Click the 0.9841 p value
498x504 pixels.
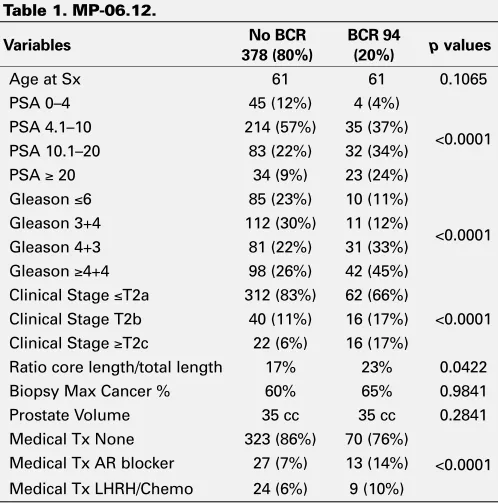[x=463, y=391]
